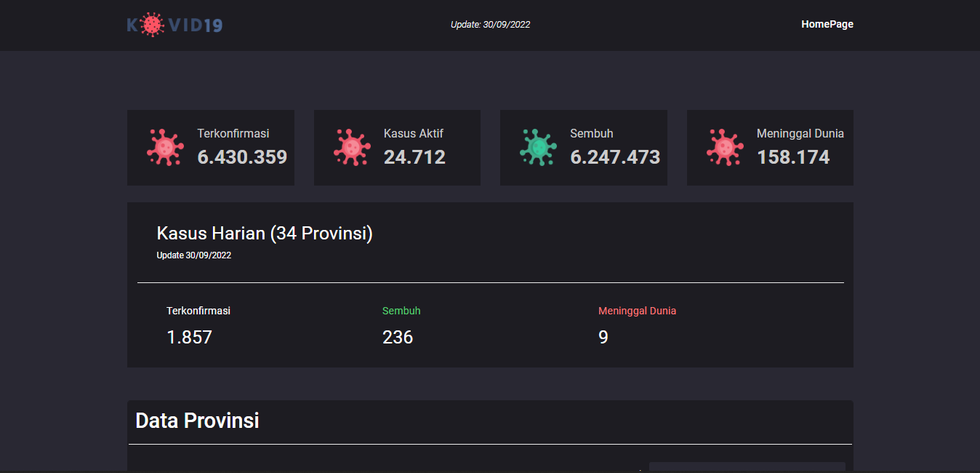Select the Terkonfirmasi total 6.430.359

[x=242, y=157]
